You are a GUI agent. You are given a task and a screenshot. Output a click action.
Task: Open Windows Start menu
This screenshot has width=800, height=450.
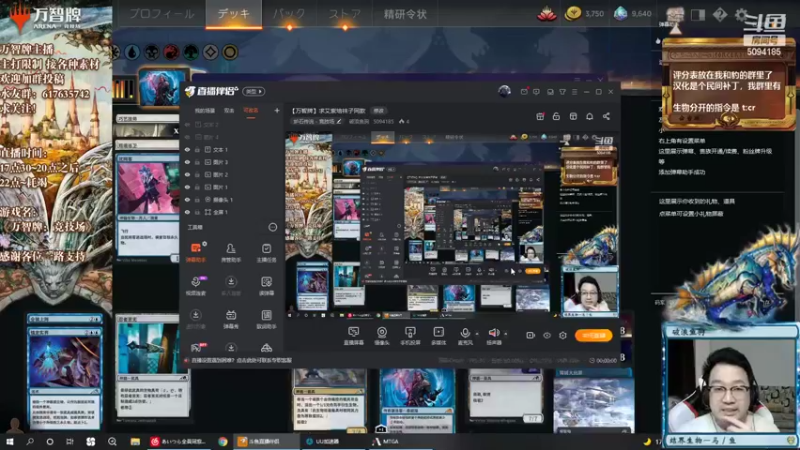click(x=9, y=441)
